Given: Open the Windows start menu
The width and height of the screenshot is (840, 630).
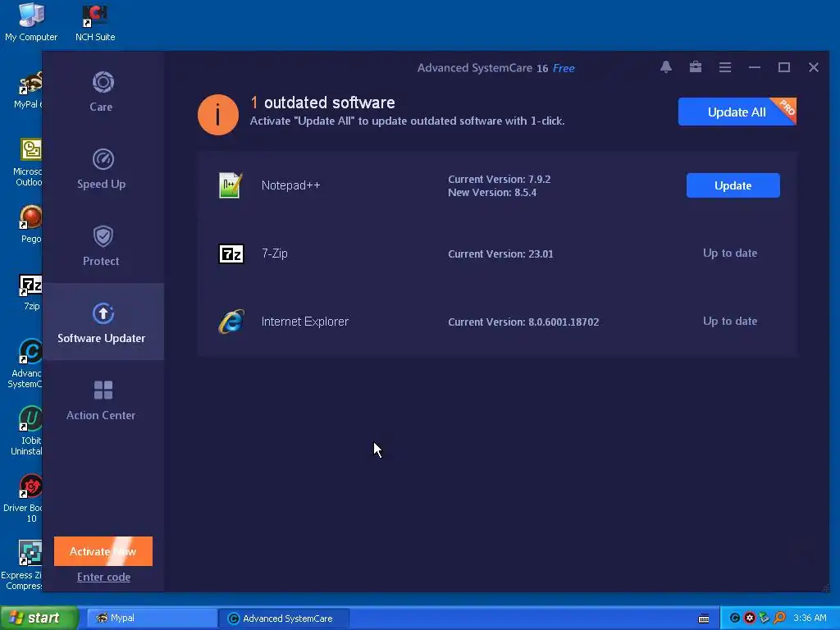Looking at the screenshot, I should point(39,618).
